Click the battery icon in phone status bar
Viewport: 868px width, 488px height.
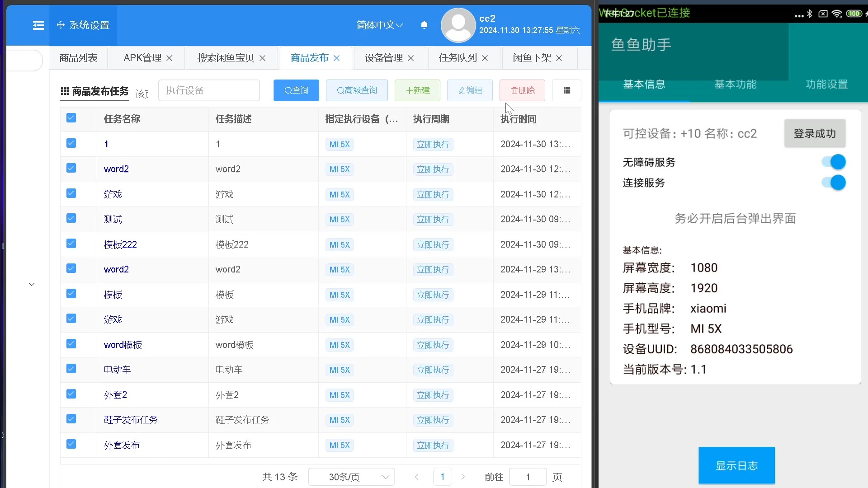click(854, 14)
